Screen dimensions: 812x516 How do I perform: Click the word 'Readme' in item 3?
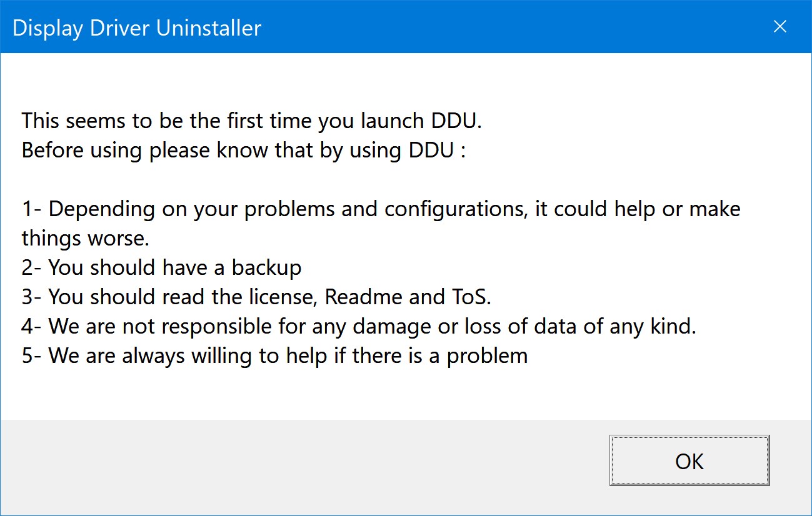click(x=364, y=297)
